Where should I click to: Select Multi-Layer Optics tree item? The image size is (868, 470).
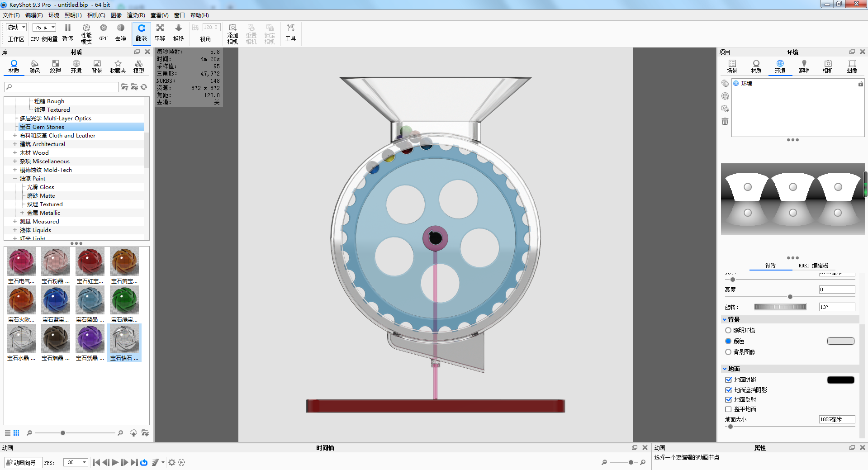[55, 118]
